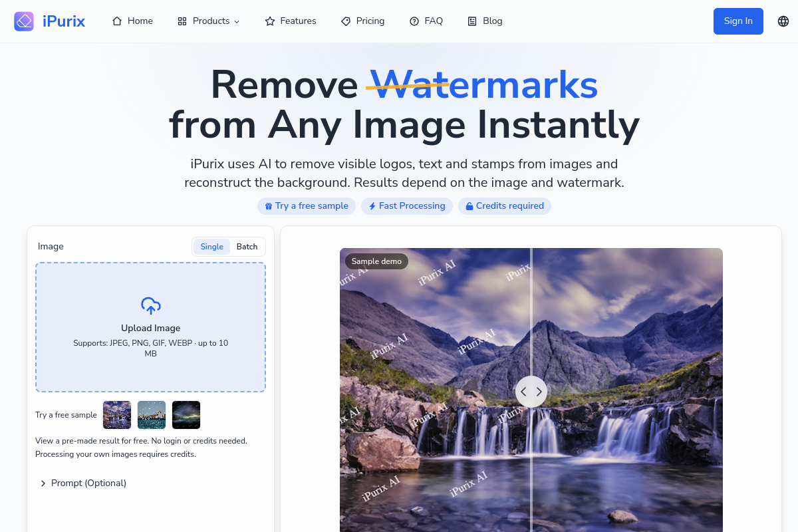This screenshot has width=798, height=532.
Task: Click the before/after comparison slider handle
Action: pos(531,392)
